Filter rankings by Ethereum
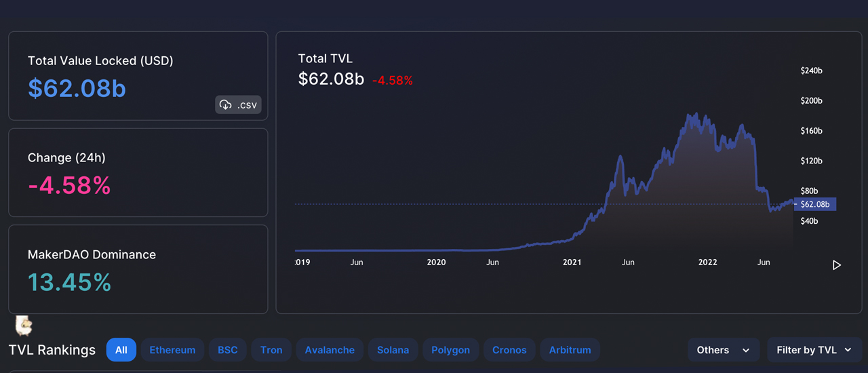868x373 pixels. click(172, 350)
